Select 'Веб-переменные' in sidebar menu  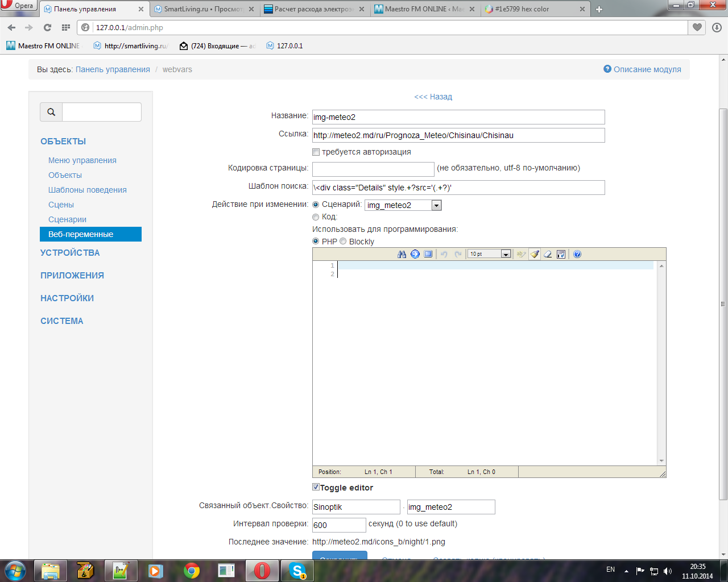tap(91, 234)
